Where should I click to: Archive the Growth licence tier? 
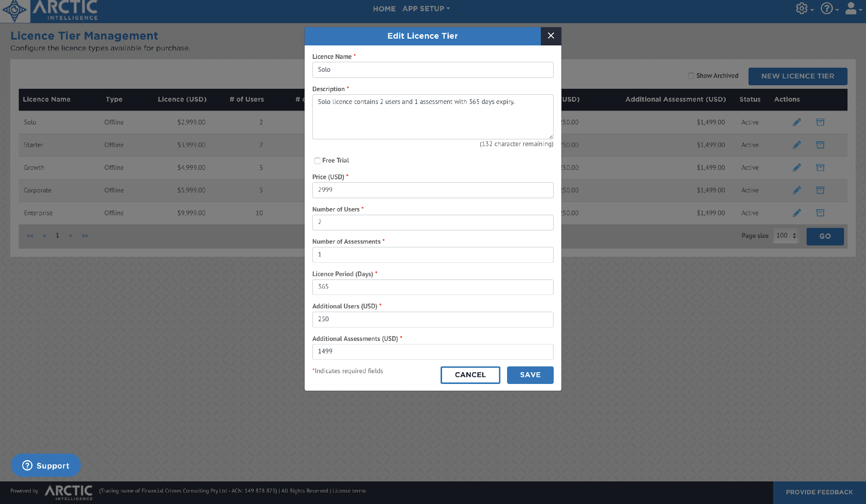coord(820,168)
